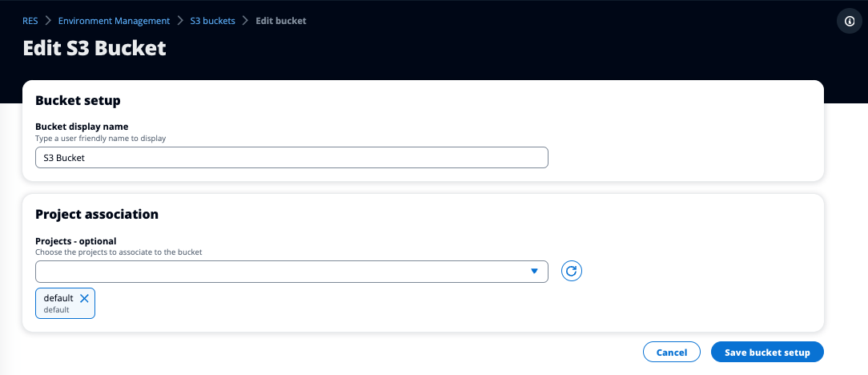Click the chevron after RES breadcrumb
The height and width of the screenshot is (375, 868).
point(48,21)
